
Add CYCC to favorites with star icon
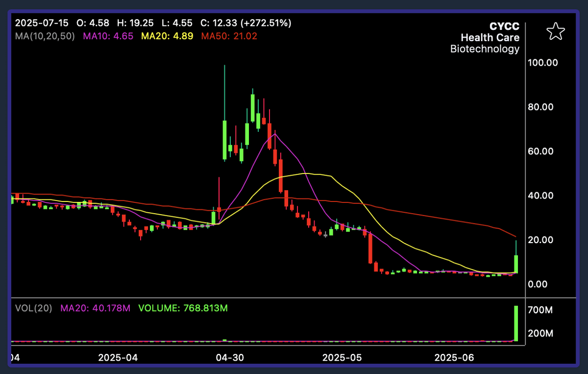pos(555,31)
